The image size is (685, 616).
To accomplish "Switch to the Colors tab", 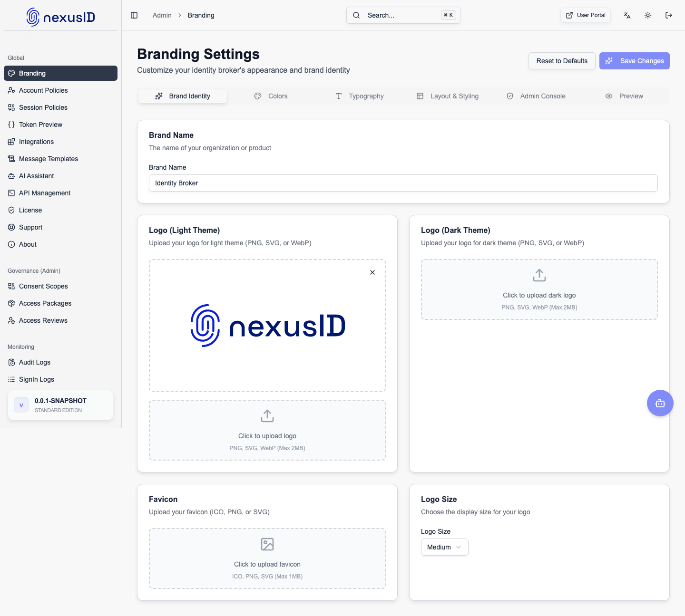I will point(271,96).
